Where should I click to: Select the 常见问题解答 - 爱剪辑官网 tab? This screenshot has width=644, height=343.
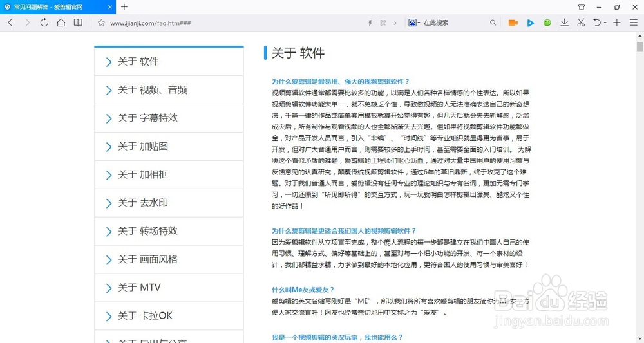58,7
